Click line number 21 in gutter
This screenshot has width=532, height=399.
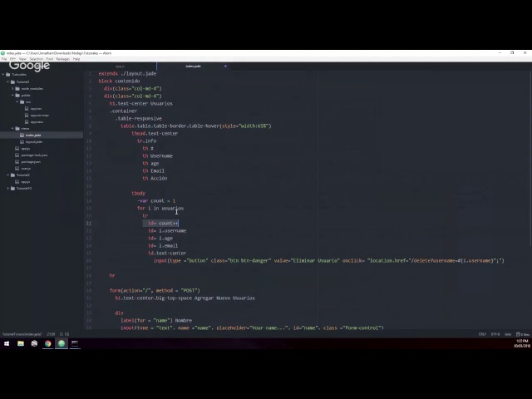pyautogui.click(x=89, y=224)
